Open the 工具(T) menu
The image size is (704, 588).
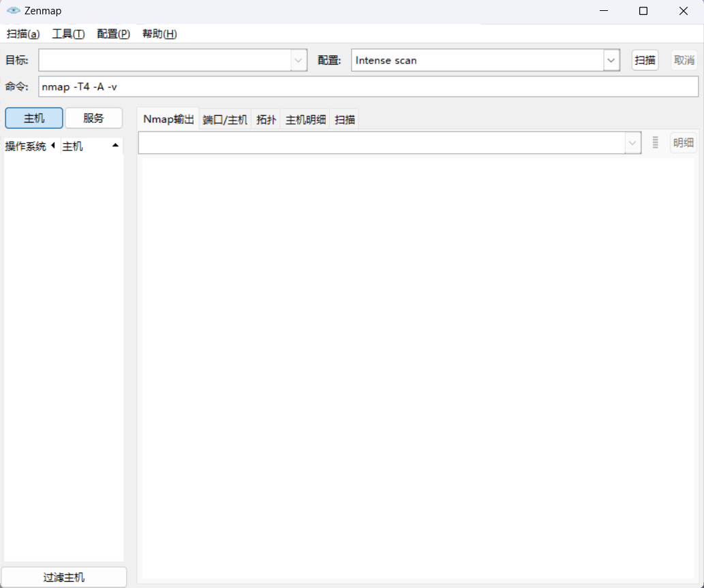pyautogui.click(x=68, y=34)
